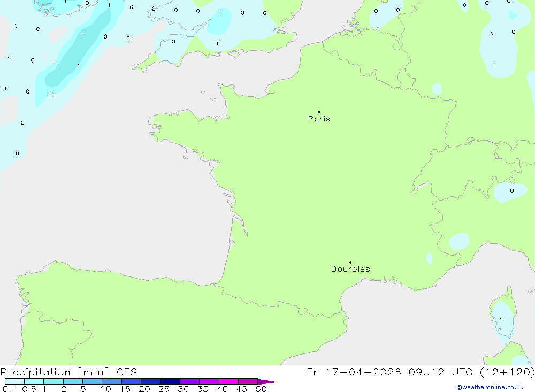Viewport: 535px width, 392px height.
Task: Click the 0.5–1 mm legend swatch
Action: pyautogui.click(x=34, y=381)
